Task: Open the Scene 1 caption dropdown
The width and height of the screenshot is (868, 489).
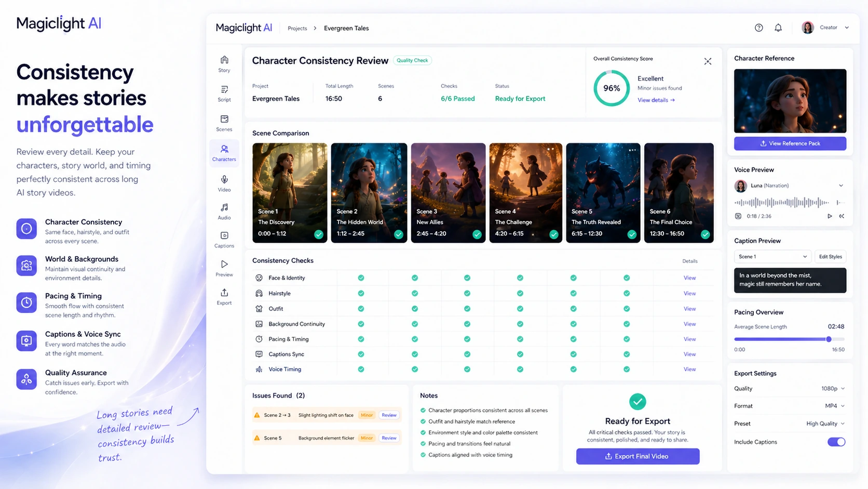Action: (772, 257)
